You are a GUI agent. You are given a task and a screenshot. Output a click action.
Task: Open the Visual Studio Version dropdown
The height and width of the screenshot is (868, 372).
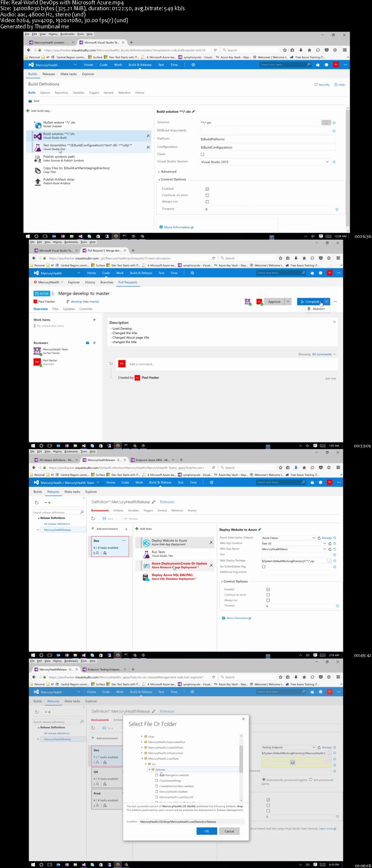click(x=327, y=162)
